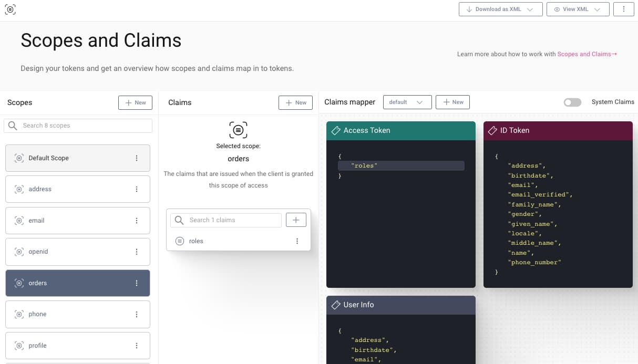The image size is (638, 364).
Task: Open the kebab menu on the email scope
Action: (137, 220)
